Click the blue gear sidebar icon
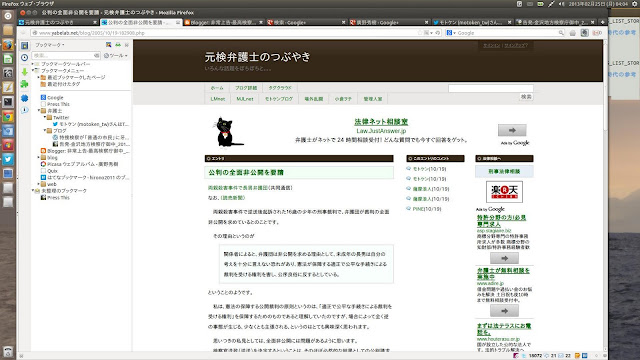The width and height of the screenshot is (640, 360). pos(24,98)
